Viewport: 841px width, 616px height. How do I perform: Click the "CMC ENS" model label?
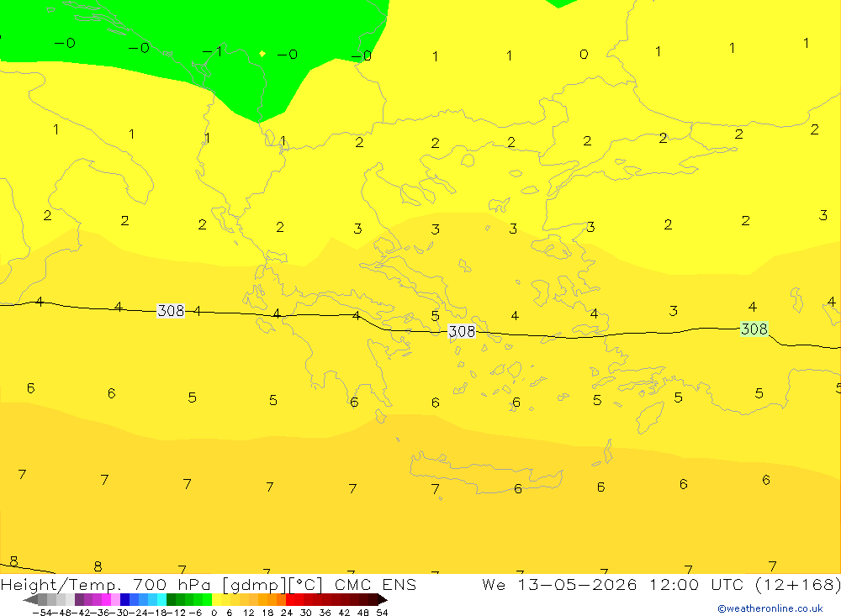(x=375, y=585)
